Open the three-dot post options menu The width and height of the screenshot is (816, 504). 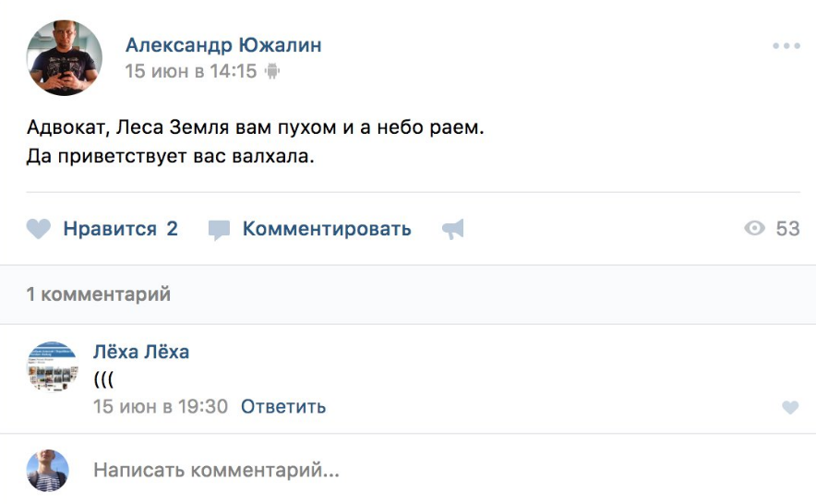click(x=786, y=46)
